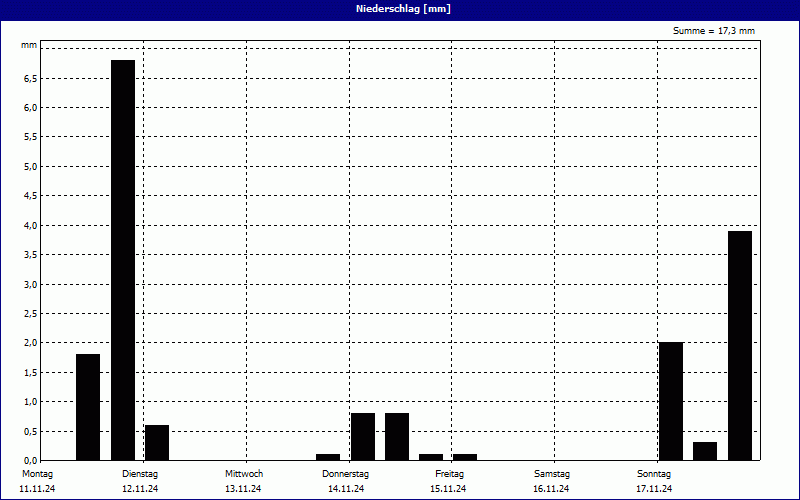Viewport: 800px width, 500px height.
Task: Click the short Sonntag bar of about 0,3 mm
Action: [x=705, y=451]
